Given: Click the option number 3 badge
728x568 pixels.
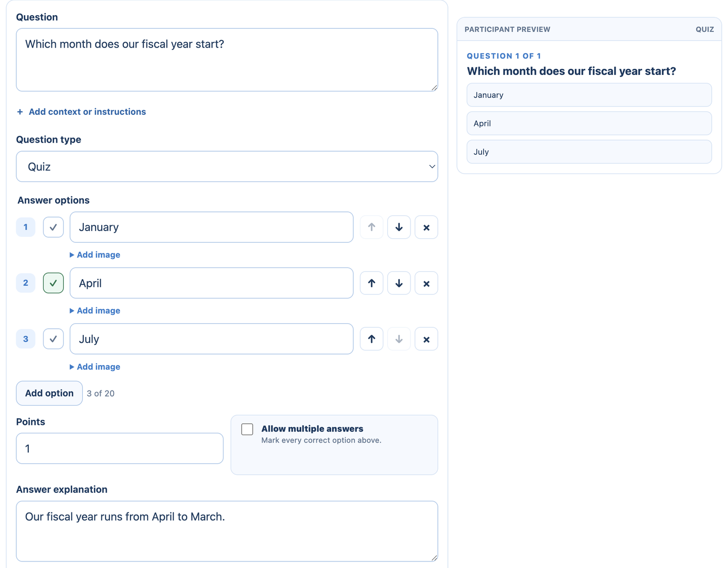Looking at the screenshot, I should pyautogui.click(x=26, y=339).
